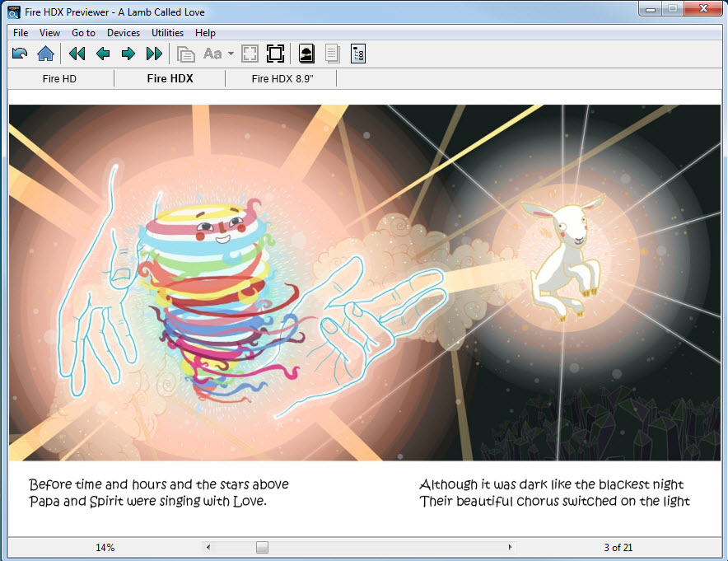Go to previous page with left arrow
The image size is (728, 561).
point(103,54)
